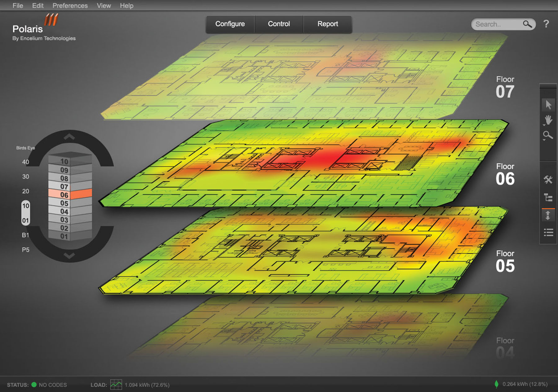Viewport: 558px width, 392px height.
Task: Click the load graph icon in status bar
Action: (116, 385)
